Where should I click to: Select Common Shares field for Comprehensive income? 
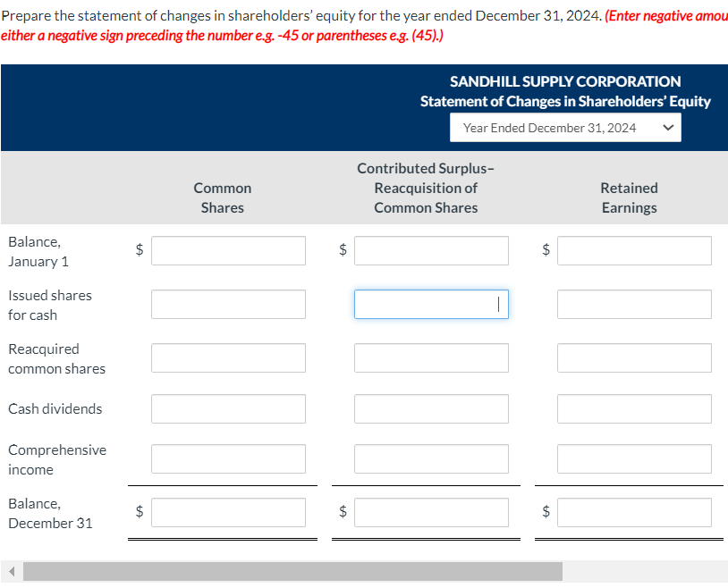[228, 459]
